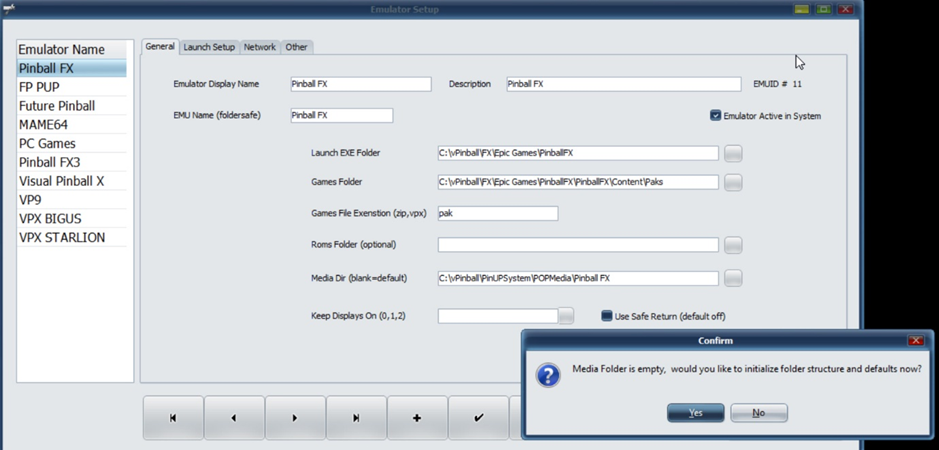Click Keep Displays On input field
Viewport: 939px width, 450px height.
tap(498, 316)
